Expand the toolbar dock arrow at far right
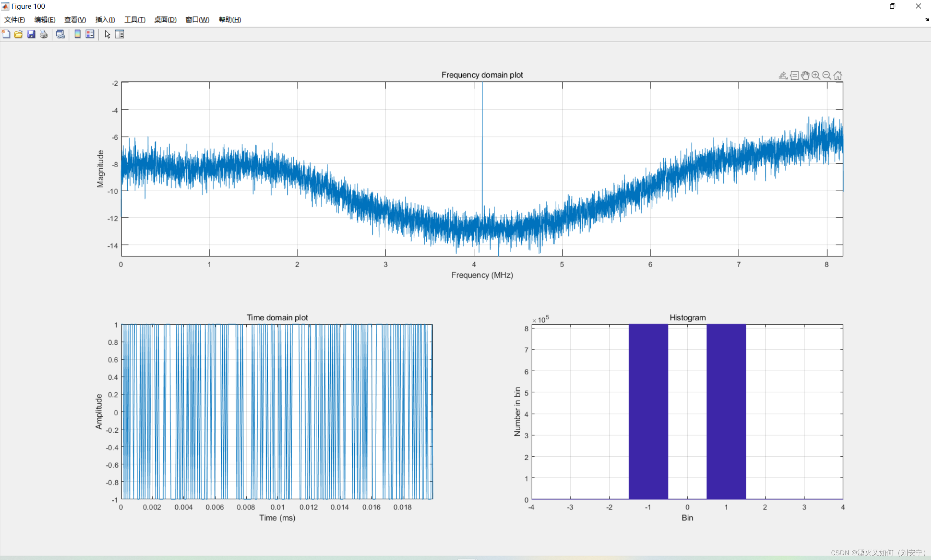931x560 pixels. pos(927,20)
